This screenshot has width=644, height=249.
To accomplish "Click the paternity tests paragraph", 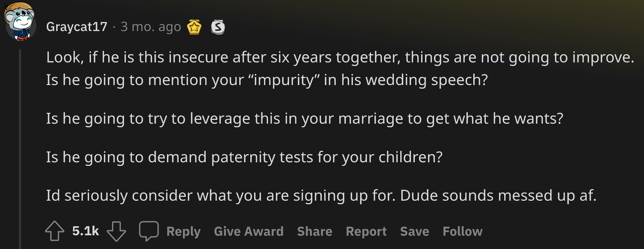I will tap(244, 157).
